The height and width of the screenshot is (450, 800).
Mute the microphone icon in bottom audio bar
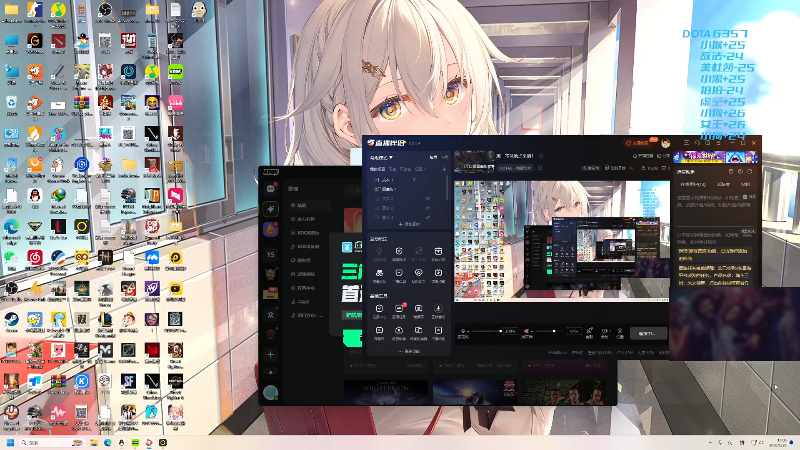(463, 331)
